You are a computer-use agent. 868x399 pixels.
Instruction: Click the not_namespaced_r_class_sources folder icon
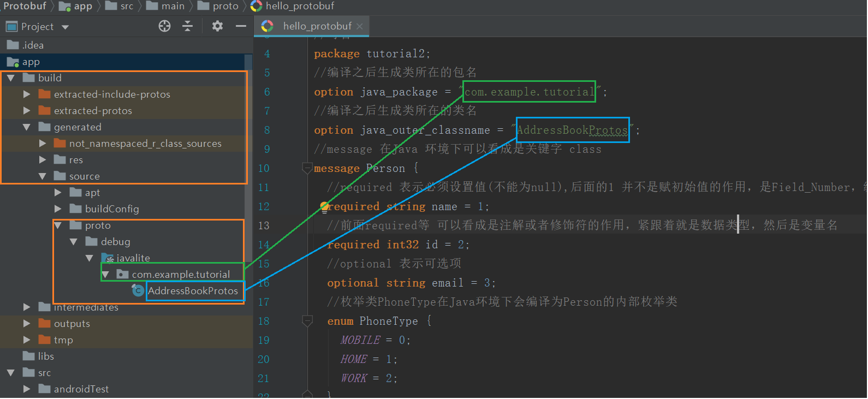click(61, 143)
